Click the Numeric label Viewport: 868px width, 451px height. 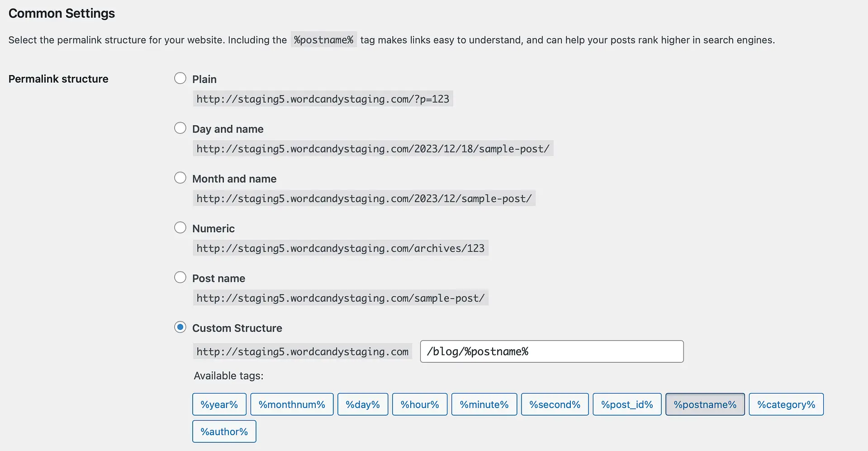[x=213, y=228]
